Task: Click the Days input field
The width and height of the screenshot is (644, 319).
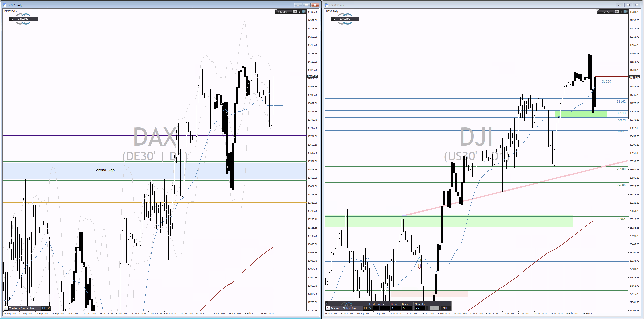Action: [396, 308]
